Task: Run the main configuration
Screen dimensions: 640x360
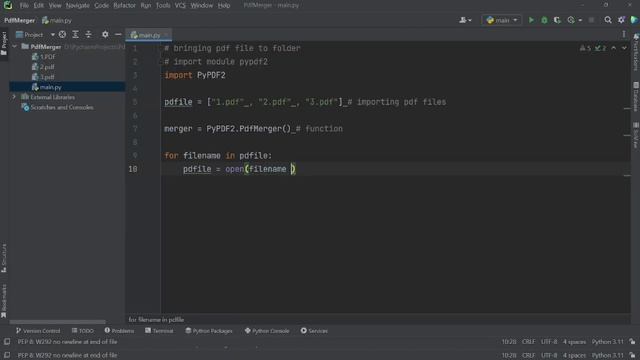Action: [x=531, y=20]
